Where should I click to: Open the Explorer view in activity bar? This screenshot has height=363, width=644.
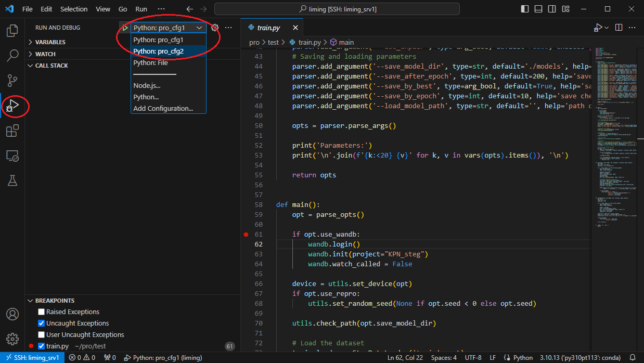pyautogui.click(x=12, y=31)
